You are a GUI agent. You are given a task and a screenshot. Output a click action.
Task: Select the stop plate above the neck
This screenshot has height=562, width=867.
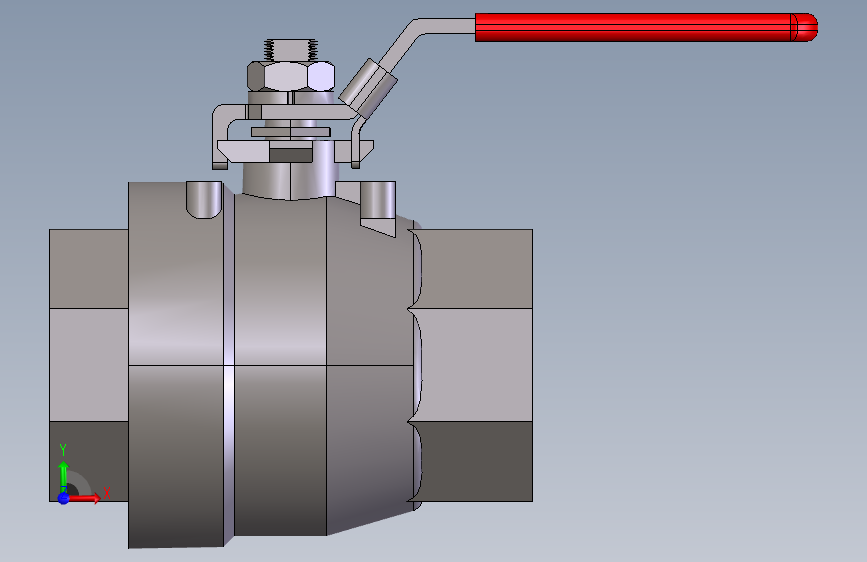295,151
